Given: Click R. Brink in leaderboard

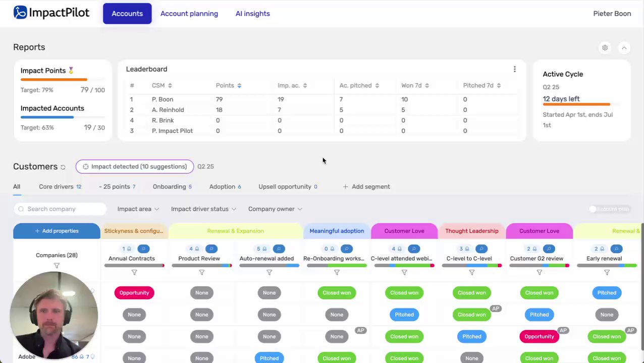Looking at the screenshot, I should [163, 120].
